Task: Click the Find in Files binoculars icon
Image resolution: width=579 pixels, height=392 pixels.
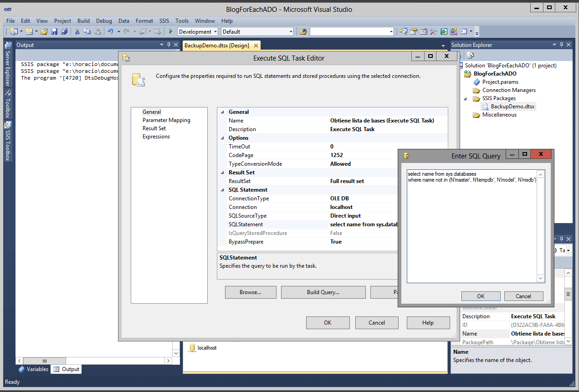Action: pos(303,31)
